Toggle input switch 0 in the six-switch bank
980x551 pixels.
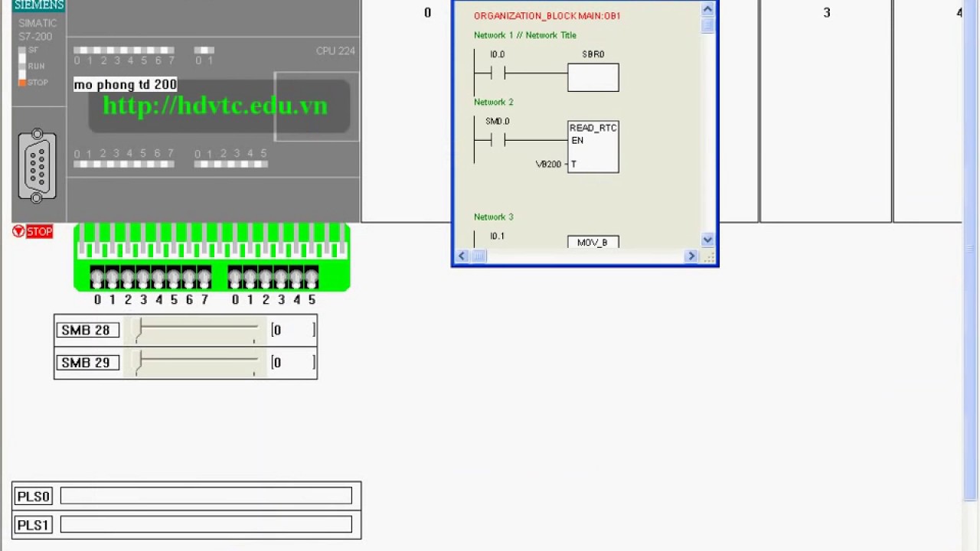click(235, 277)
